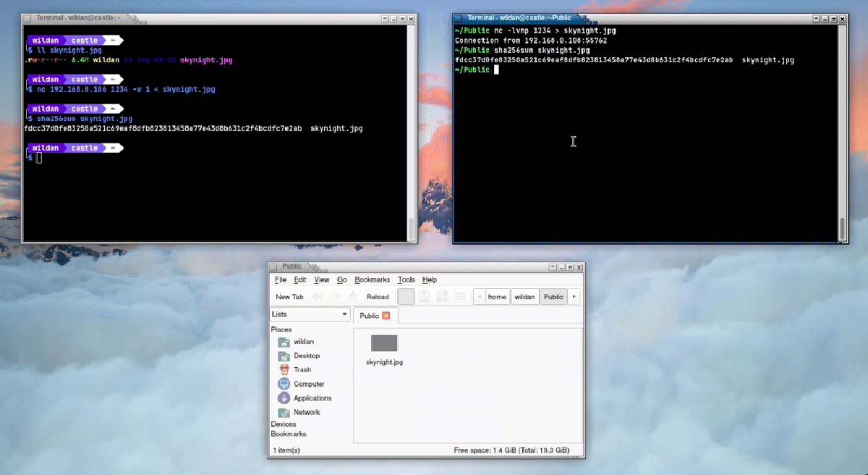This screenshot has width=868, height=475.
Task: Switch to compact view mode
Action: click(442, 296)
